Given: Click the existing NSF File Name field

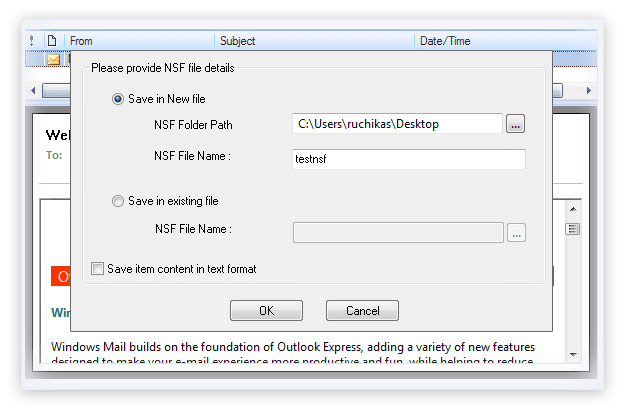Looking at the screenshot, I should [398, 232].
